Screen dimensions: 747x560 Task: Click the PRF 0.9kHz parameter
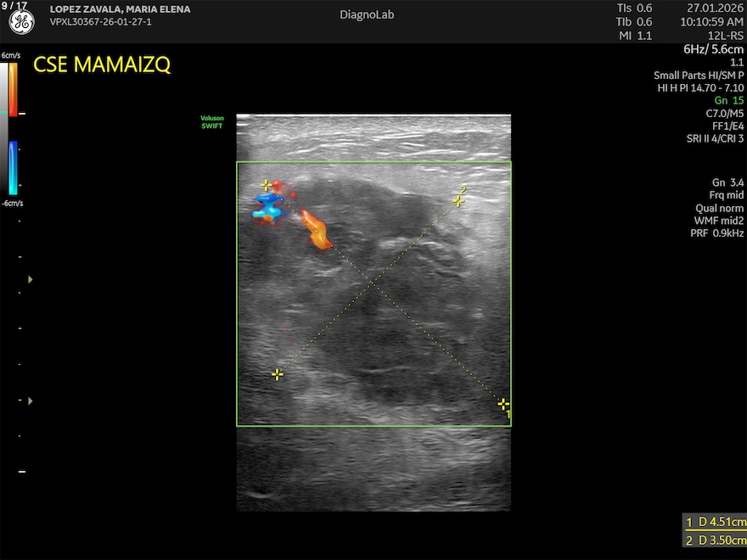pos(716,232)
